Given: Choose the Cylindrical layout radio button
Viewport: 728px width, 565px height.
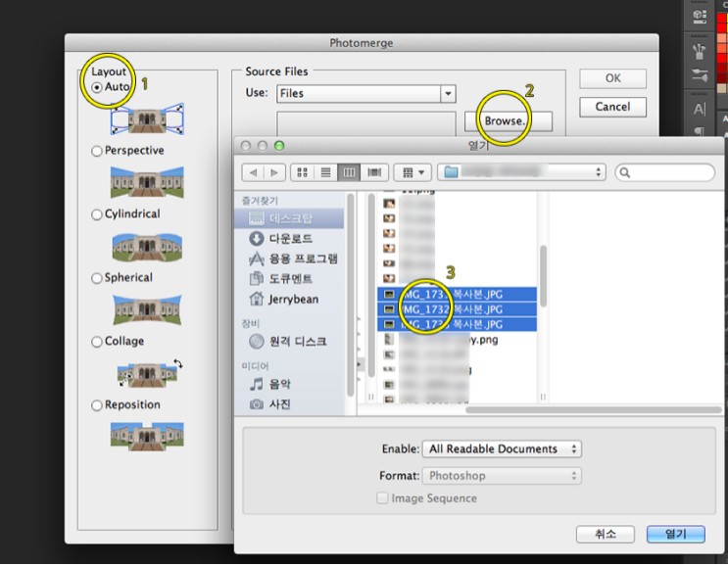Looking at the screenshot, I should point(97,214).
